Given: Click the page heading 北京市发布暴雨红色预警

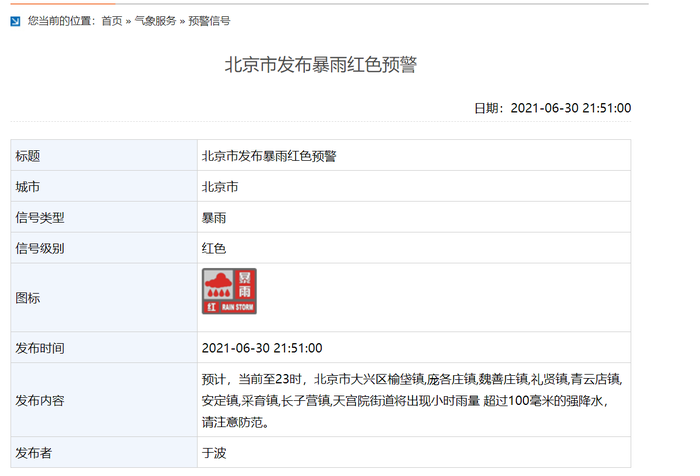Looking at the screenshot, I should click(321, 65).
